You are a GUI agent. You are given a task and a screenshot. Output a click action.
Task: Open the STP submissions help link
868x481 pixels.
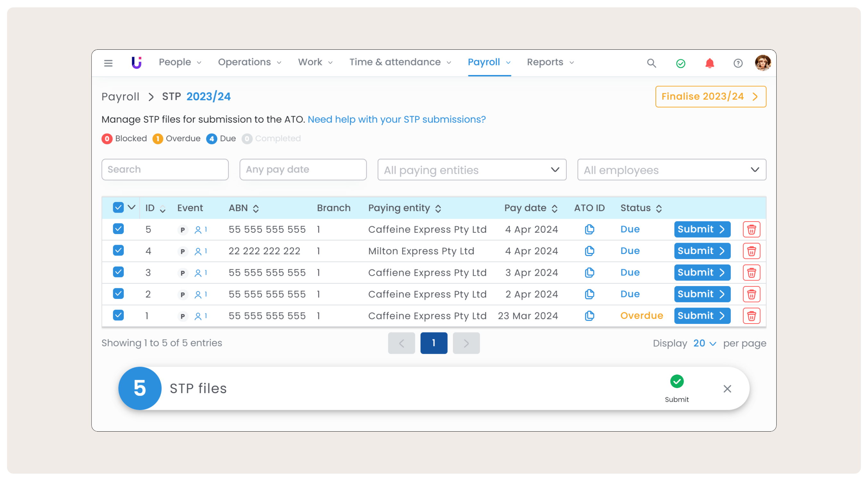pyautogui.click(x=396, y=119)
